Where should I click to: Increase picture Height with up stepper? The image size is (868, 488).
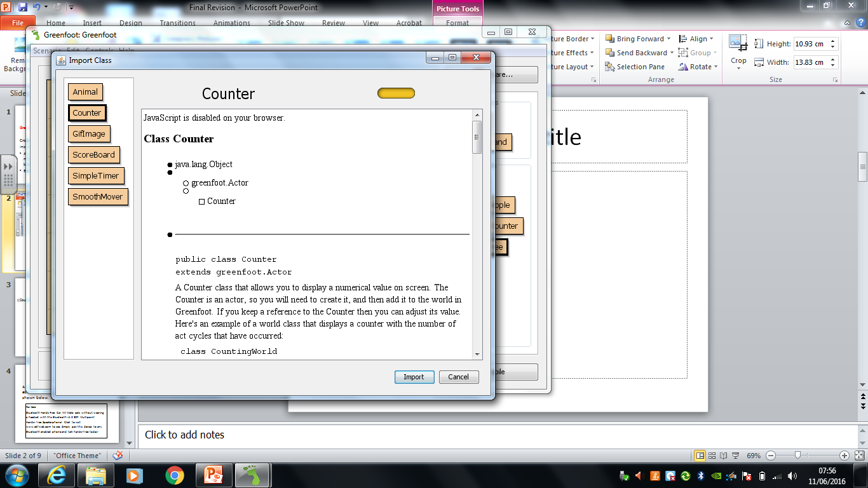tap(833, 41)
